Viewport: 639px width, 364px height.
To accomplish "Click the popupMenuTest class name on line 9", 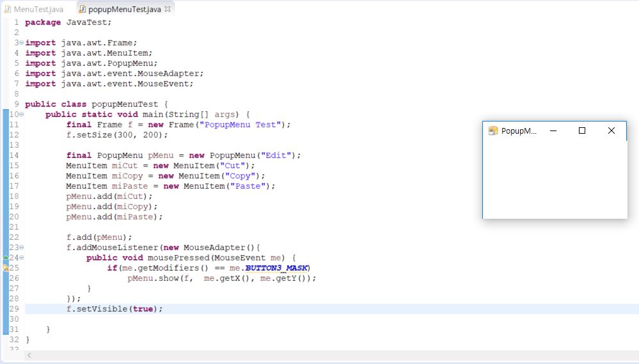I will coord(125,104).
